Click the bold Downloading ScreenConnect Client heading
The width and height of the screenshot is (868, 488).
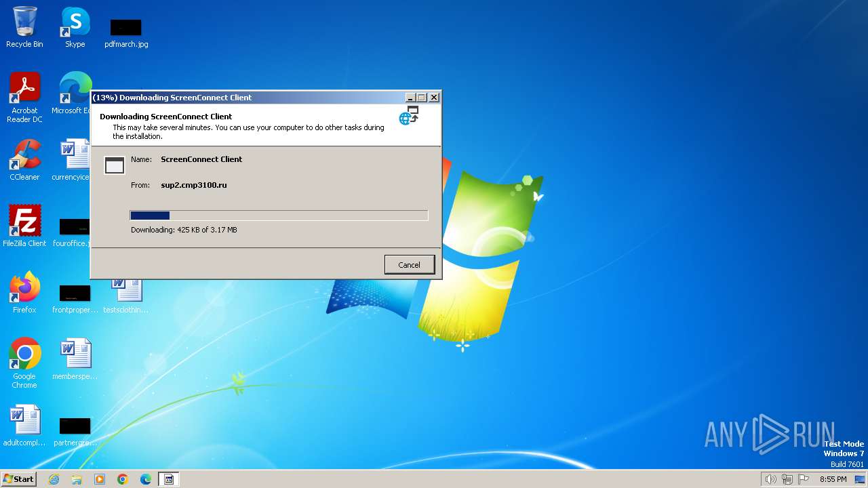point(166,117)
